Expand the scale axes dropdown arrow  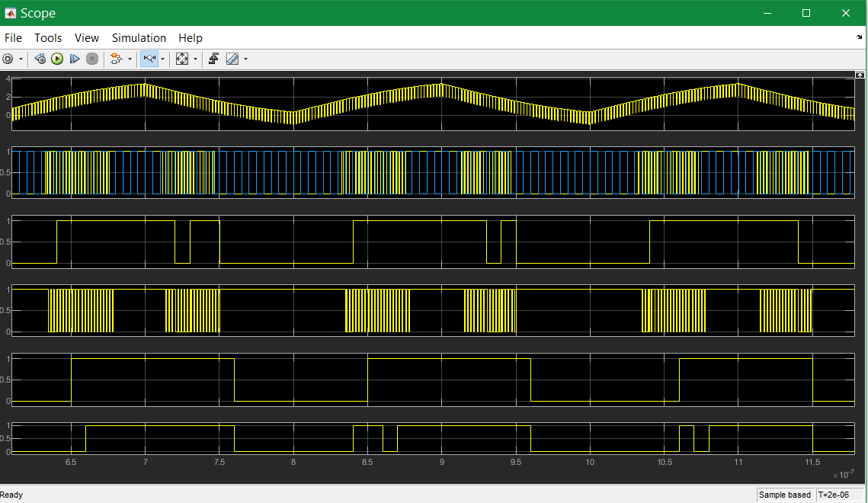(x=195, y=59)
